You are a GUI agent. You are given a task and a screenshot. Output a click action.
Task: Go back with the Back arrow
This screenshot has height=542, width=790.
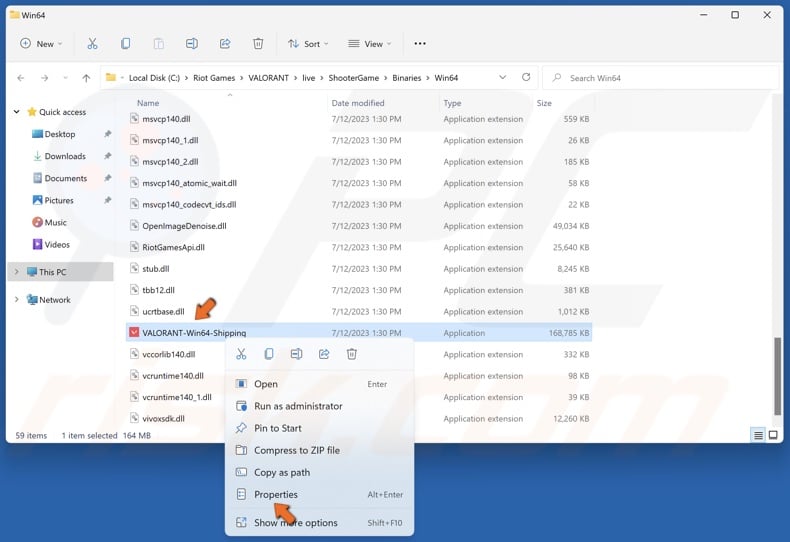tap(21, 78)
